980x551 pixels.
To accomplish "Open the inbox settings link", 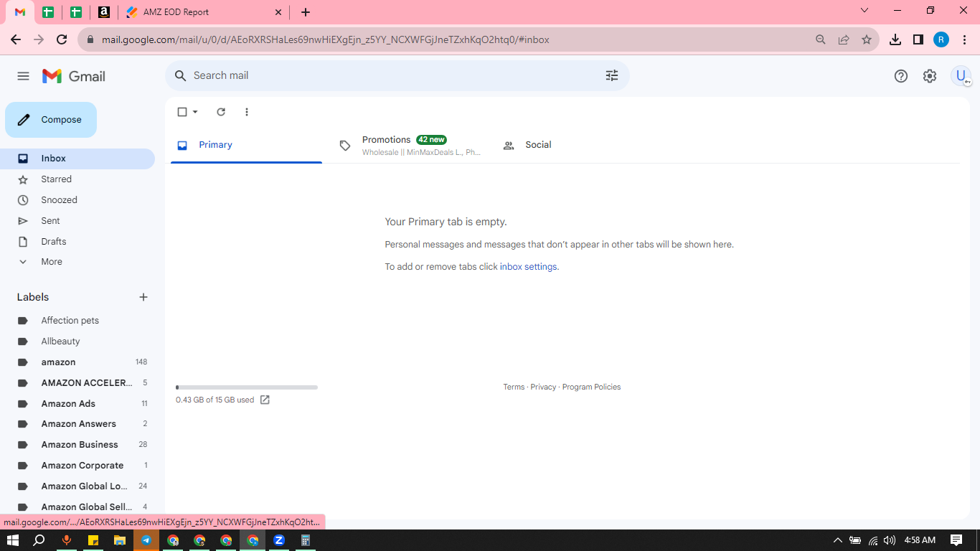I will click(528, 267).
